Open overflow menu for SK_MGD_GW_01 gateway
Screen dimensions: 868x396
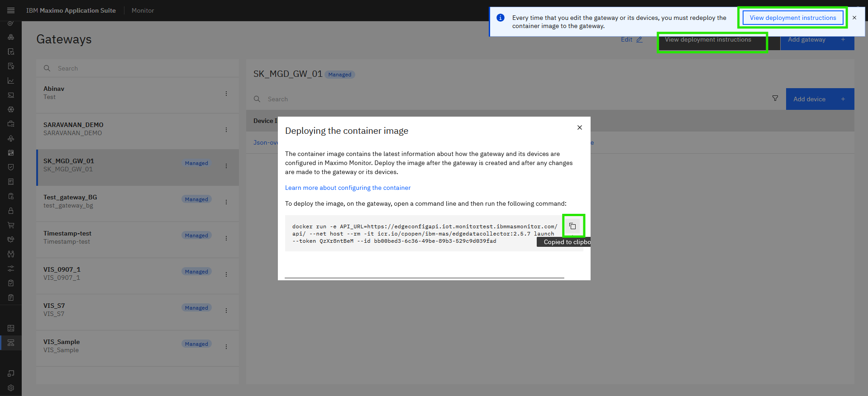point(226,166)
